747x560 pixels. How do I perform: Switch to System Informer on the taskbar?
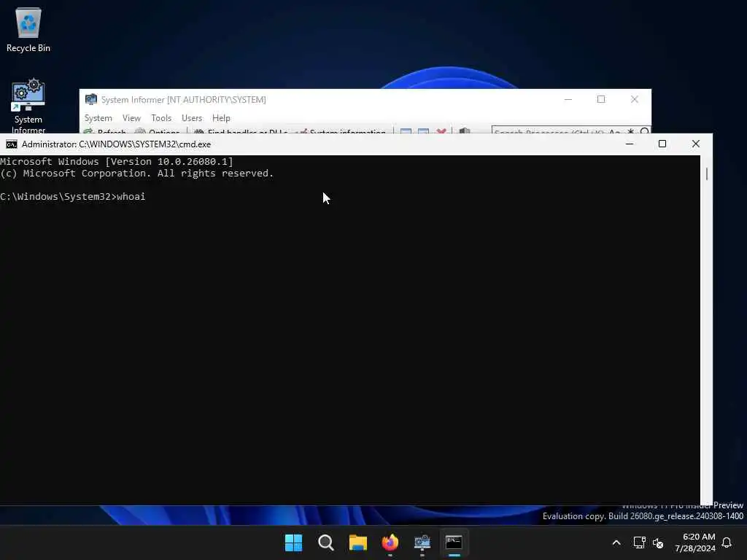coord(422,542)
